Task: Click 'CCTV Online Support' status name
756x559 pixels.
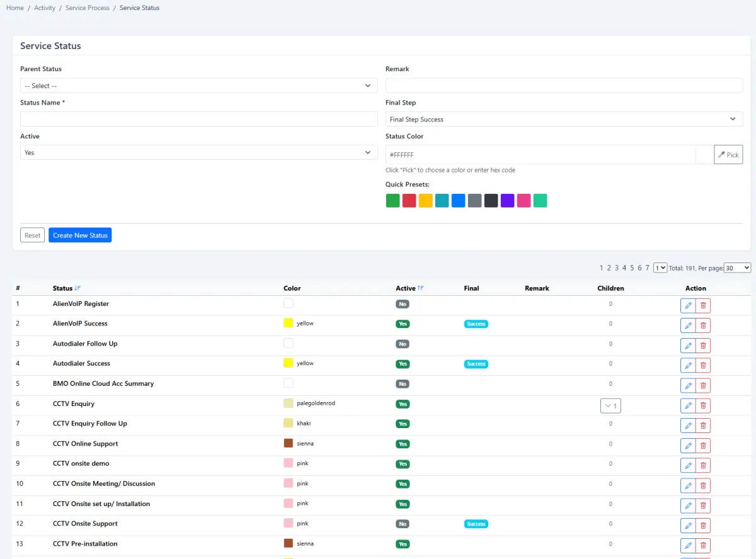Action: [85, 444]
